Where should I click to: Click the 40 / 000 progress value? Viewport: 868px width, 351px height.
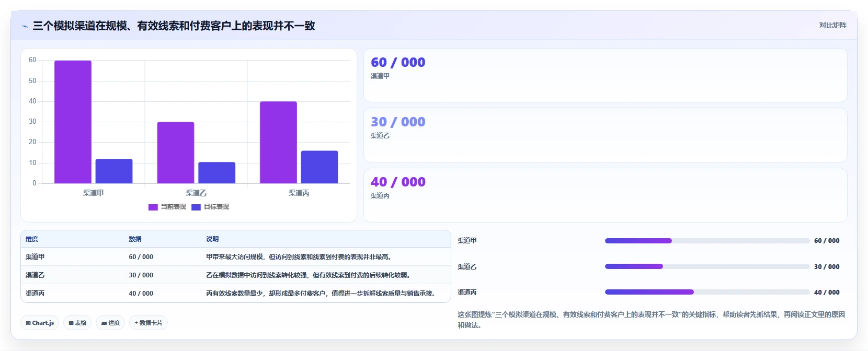tap(827, 292)
